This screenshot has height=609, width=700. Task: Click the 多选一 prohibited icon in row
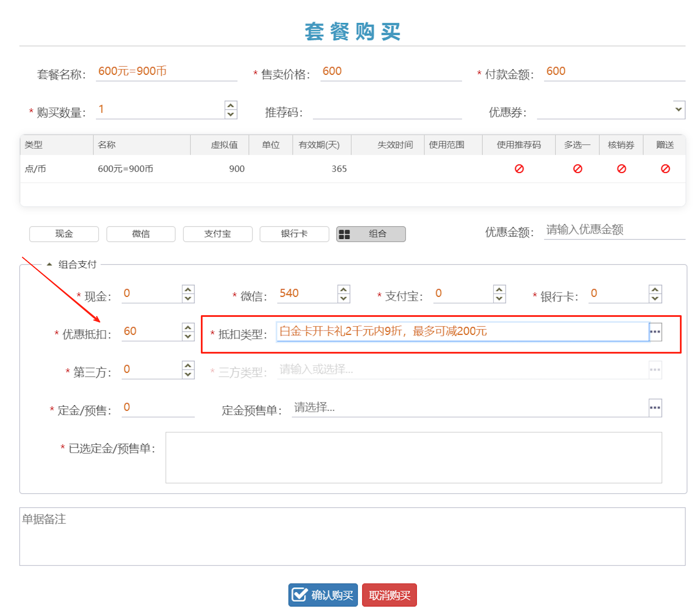click(577, 169)
